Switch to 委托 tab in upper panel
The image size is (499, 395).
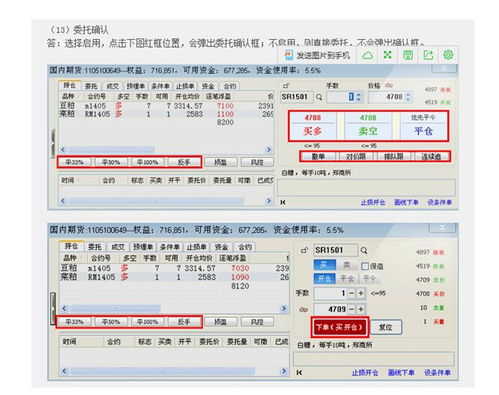click(x=91, y=86)
